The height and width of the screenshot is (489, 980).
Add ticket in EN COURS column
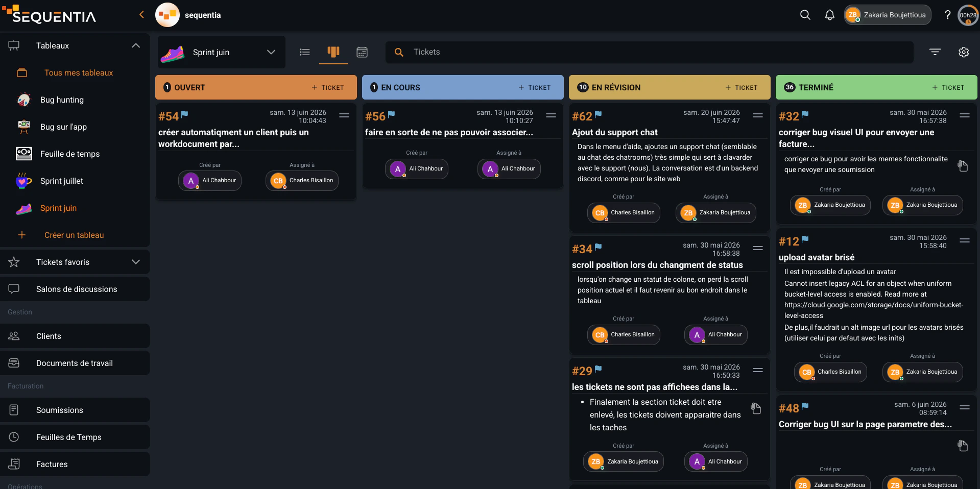[535, 88]
